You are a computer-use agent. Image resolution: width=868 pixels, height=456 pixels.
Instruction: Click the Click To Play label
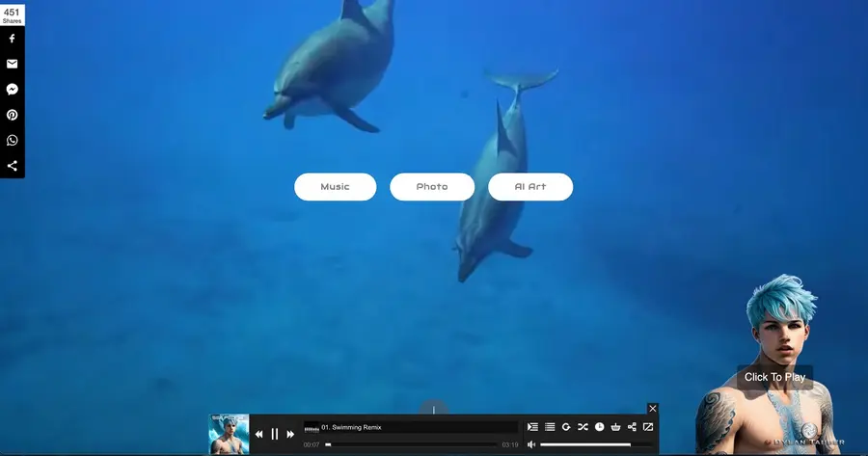tap(774, 377)
